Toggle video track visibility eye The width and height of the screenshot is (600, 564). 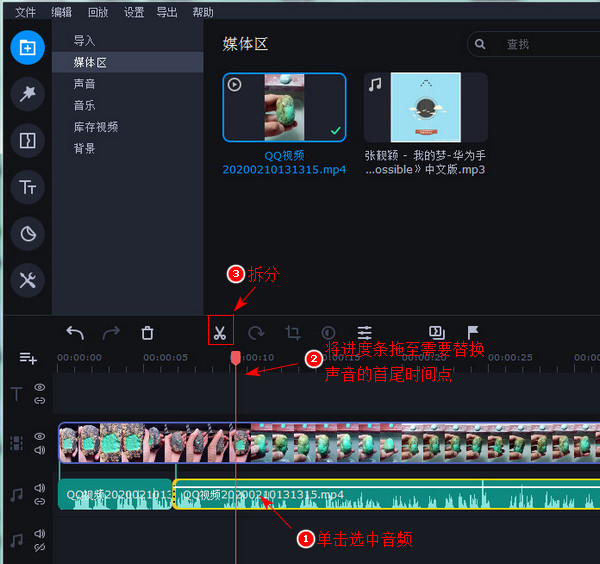[x=40, y=436]
